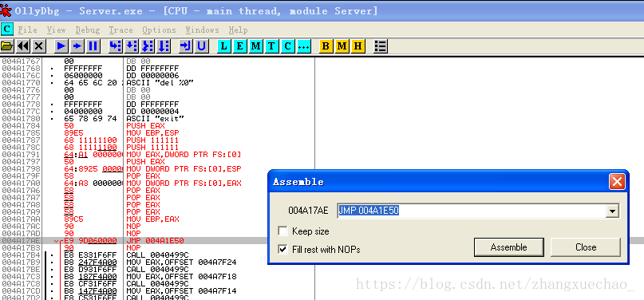Open the Log window with cyan L icon
The image size is (644, 300).
(x=223, y=46)
